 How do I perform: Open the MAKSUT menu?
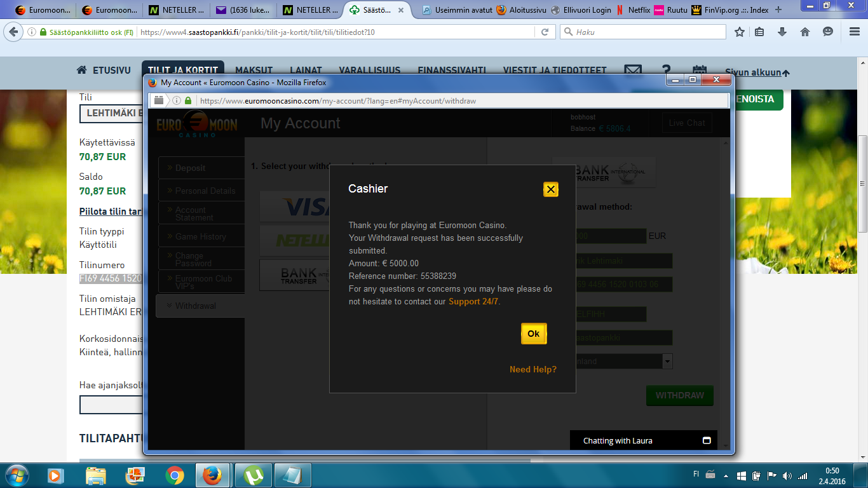[254, 71]
